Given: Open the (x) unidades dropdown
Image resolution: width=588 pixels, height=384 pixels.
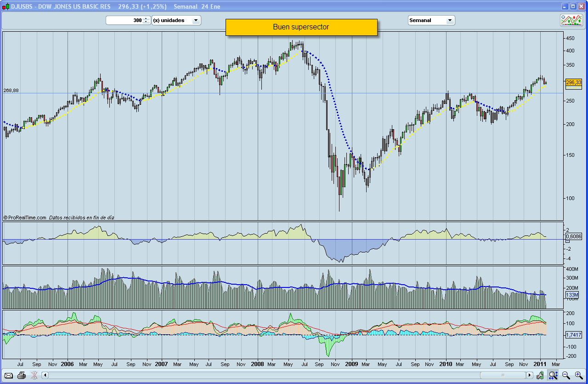Looking at the screenshot, I should click(x=195, y=20).
